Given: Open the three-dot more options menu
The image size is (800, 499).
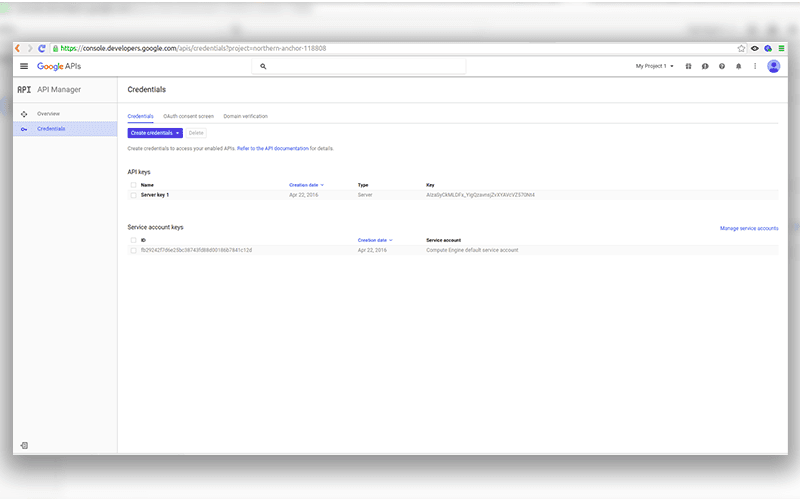Looking at the screenshot, I should pos(755,66).
